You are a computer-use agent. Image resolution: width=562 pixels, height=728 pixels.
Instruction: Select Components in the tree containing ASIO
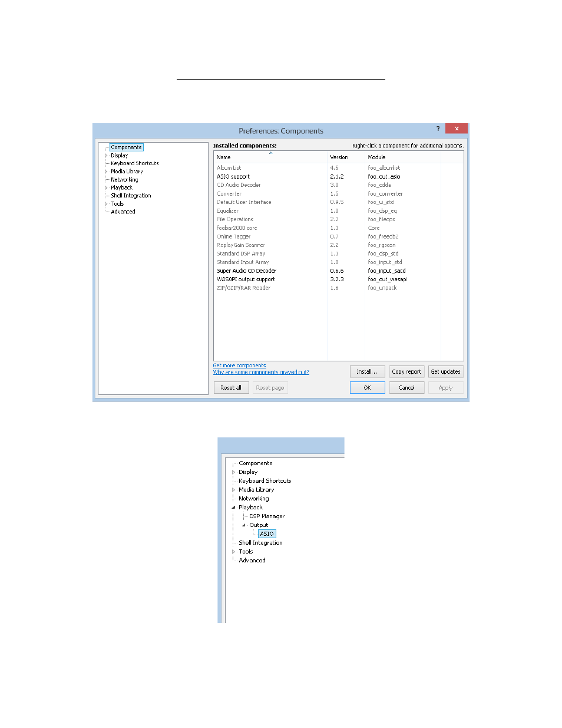click(x=256, y=463)
